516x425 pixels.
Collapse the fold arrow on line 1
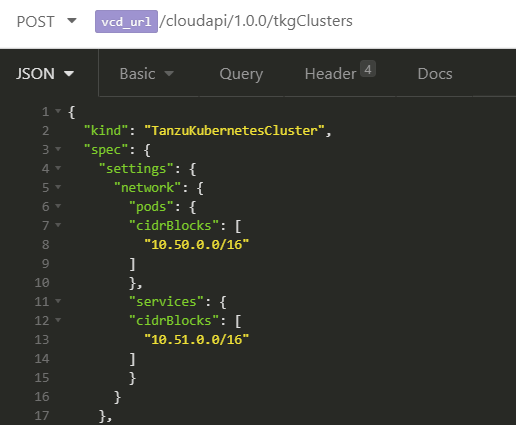[58, 111]
